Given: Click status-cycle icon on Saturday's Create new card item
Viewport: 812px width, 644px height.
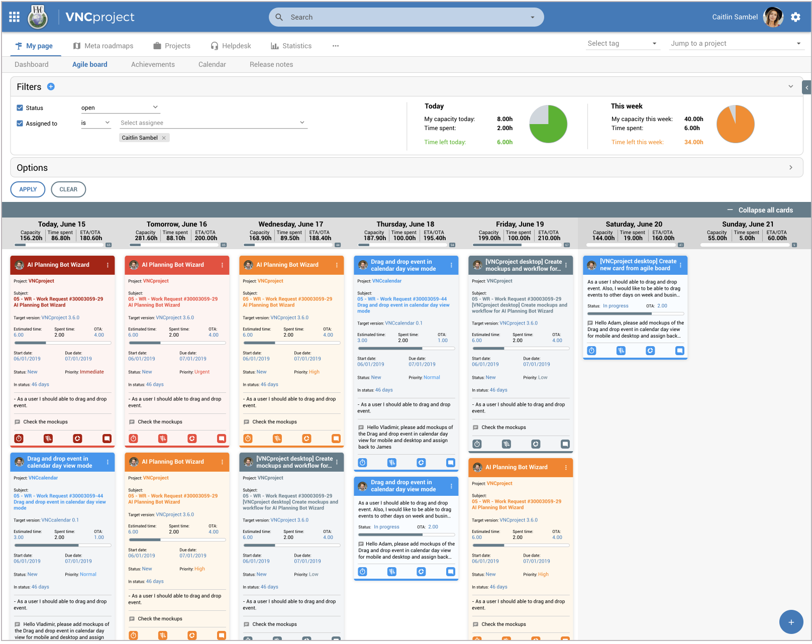Looking at the screenshot, I should 650,351.
